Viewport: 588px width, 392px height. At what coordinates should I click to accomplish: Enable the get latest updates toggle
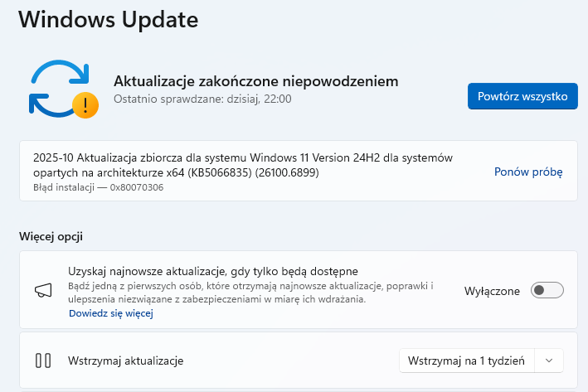(547, 291)
